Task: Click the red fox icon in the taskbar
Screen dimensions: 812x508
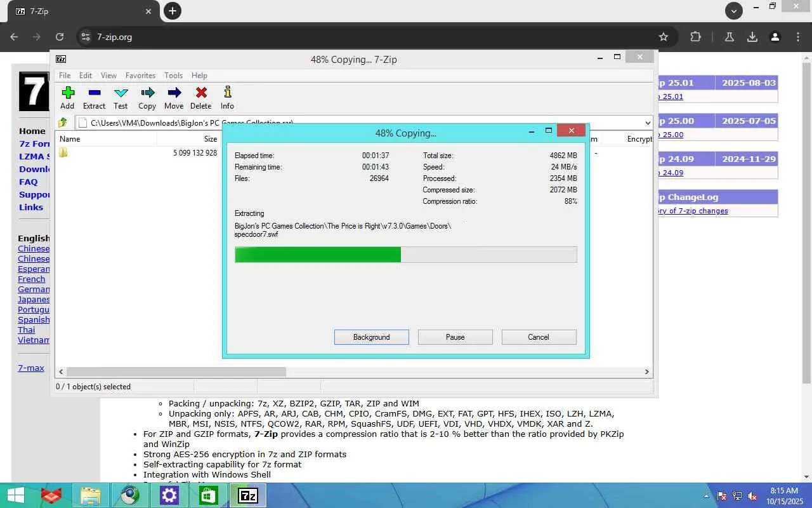Action: tap(51, 495)
